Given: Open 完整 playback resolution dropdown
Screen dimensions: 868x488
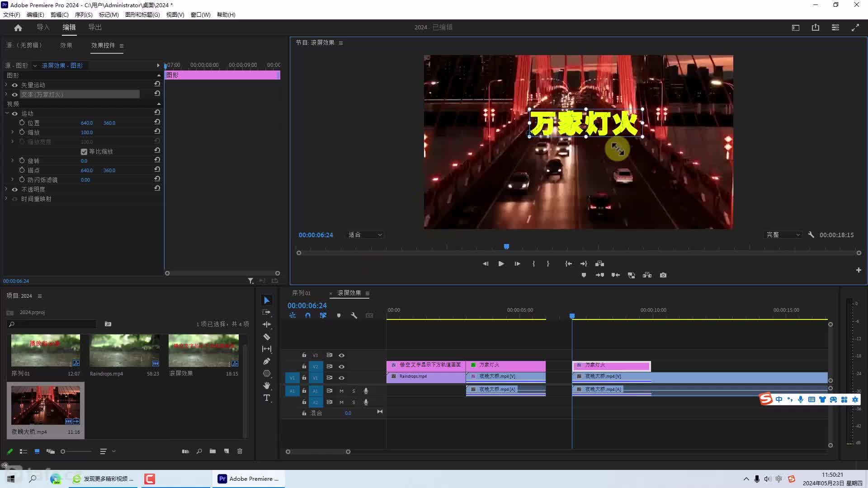Looking at the screenshot, I should [x=783, y=235].
